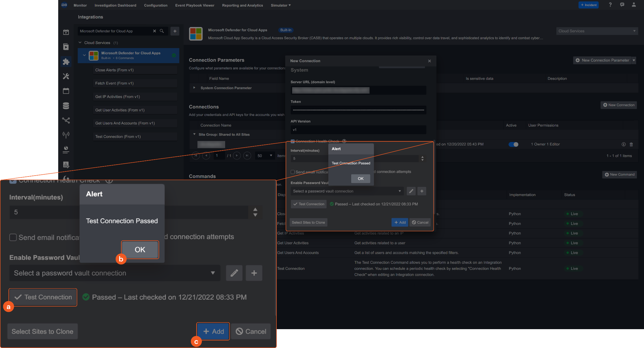Open Select a password vault connection dropdown
This screenshot has height=348, width=644.
pyautogui.click(x=347, y=191)
